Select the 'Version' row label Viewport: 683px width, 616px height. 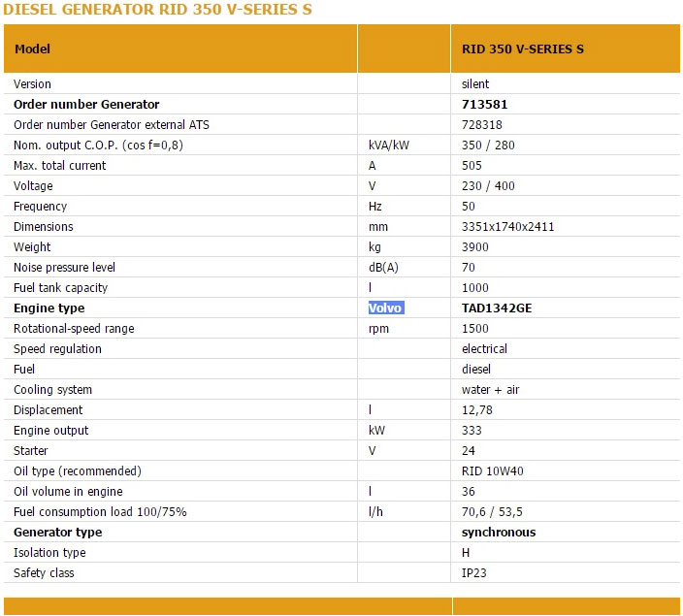pos(32,84)
